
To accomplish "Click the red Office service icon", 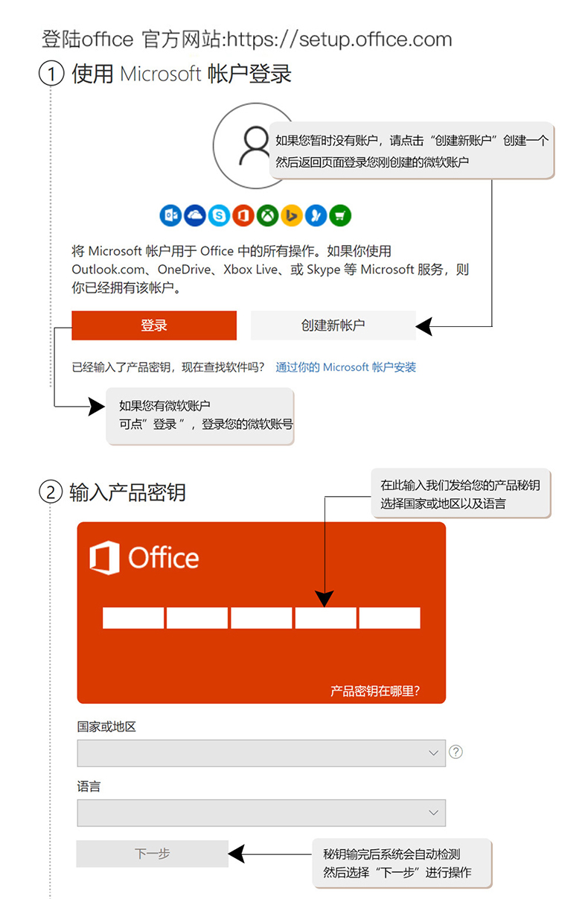I will click(243, 215).
